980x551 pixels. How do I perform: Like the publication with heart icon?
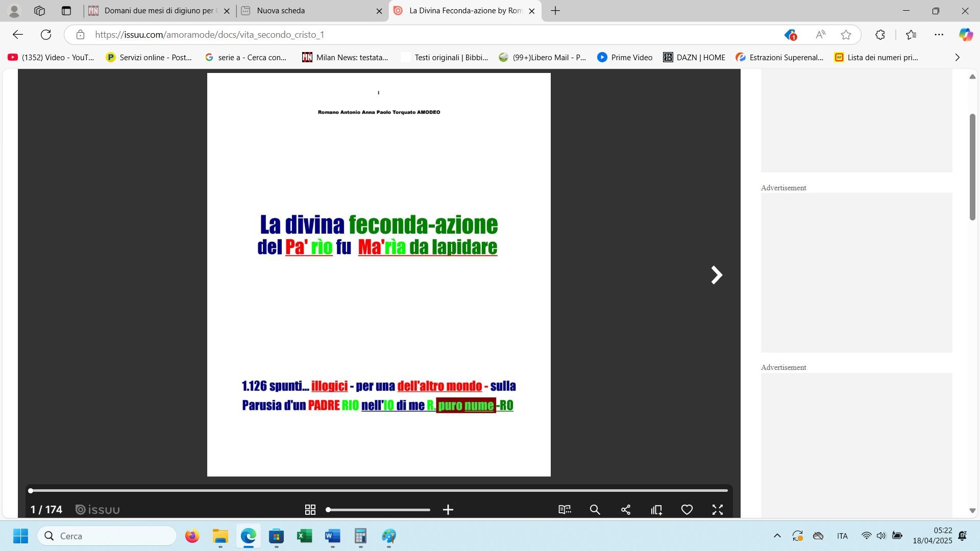click(x=687, y=510)
